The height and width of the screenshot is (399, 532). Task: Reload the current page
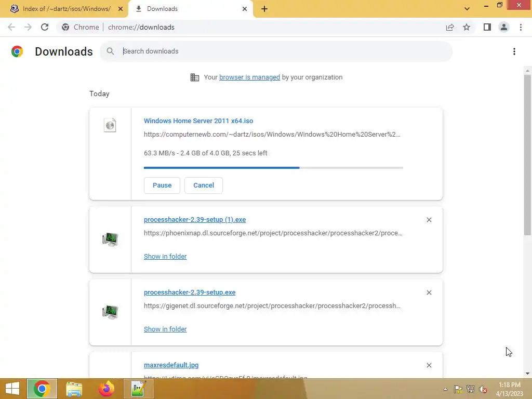pos(45,27)
